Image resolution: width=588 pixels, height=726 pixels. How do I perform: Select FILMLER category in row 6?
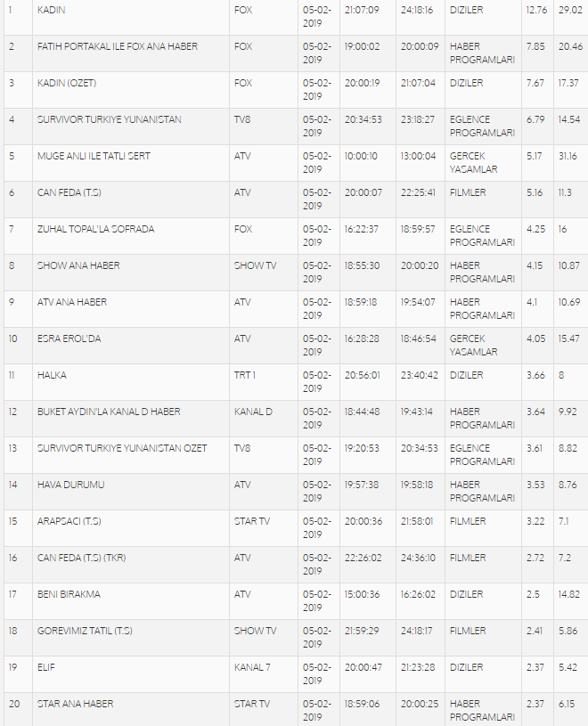468,192
